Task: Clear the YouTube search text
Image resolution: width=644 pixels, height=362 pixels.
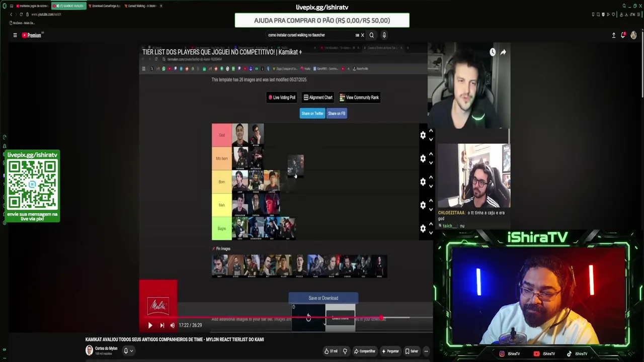Action: [362, 35]
